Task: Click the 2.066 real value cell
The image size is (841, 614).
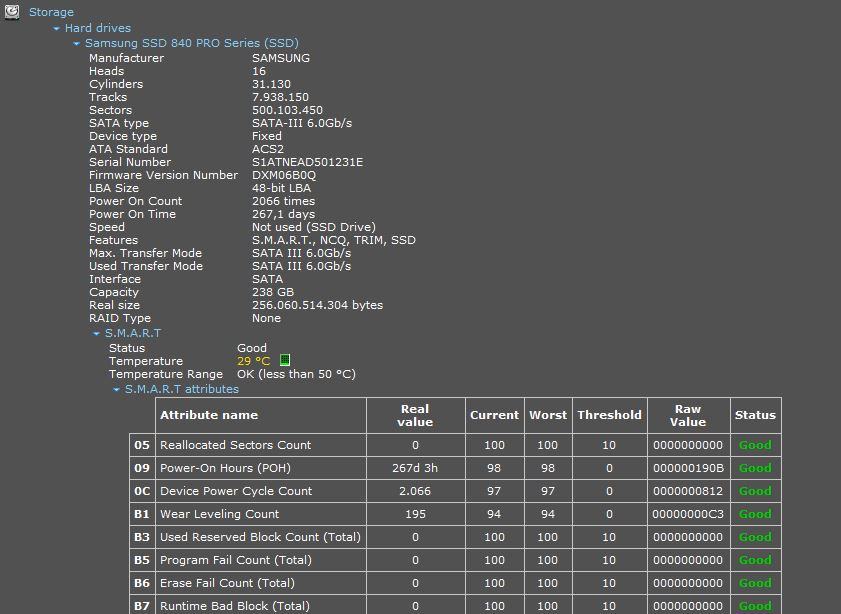Action: [415, 491]
